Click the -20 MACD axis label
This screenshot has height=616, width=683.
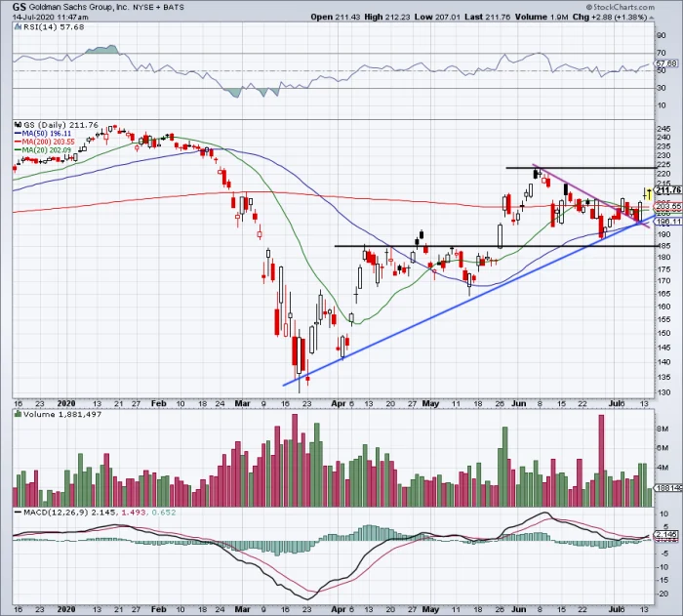pyautogui.click(x=663, y=594)
